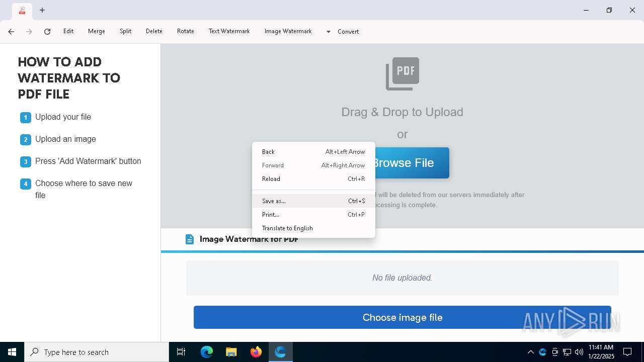Choose Reload in the context menu
This screenshot has height=362, width=644.
[313, 179]
